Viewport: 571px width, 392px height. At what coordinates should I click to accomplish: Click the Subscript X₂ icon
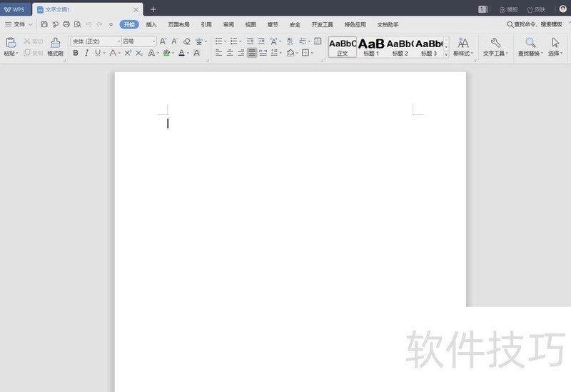tap(139, 53)
